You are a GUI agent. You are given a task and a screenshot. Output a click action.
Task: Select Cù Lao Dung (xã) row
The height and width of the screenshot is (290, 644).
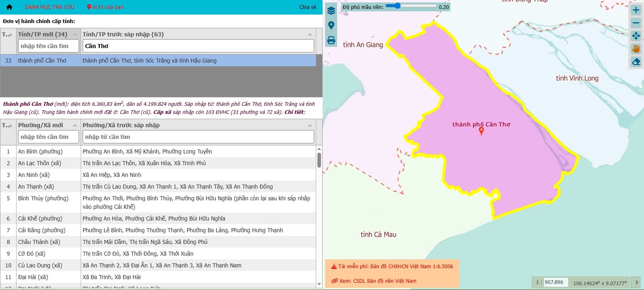[x=158, y=265]
